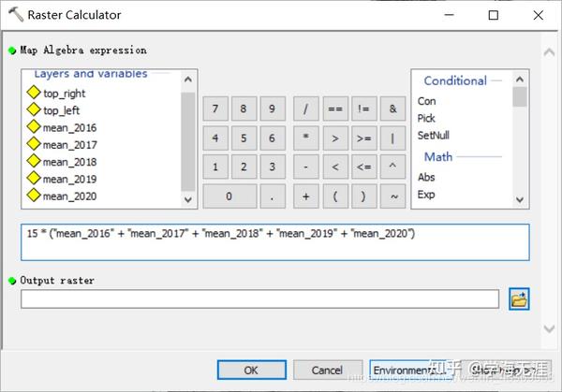Viewport: 562px width, 392px height.
Task: Click the number 8 key
Action: click(x=244, y=109)
